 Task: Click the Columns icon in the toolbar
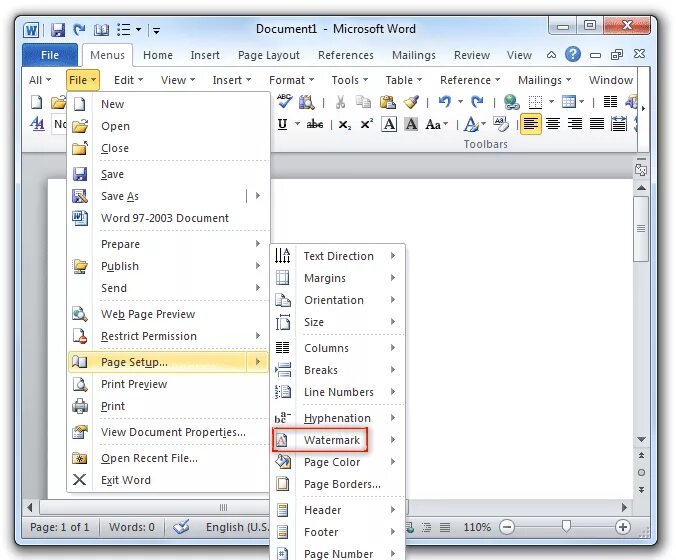[x=610, y=102]
